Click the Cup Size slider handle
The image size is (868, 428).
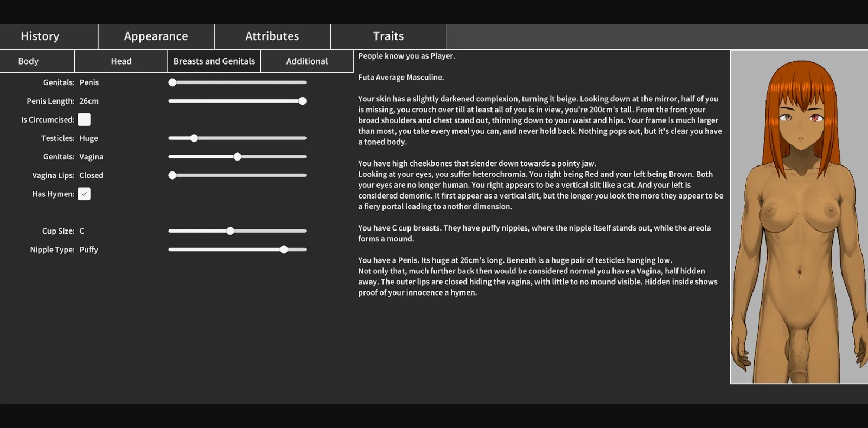tap(230, 231)
